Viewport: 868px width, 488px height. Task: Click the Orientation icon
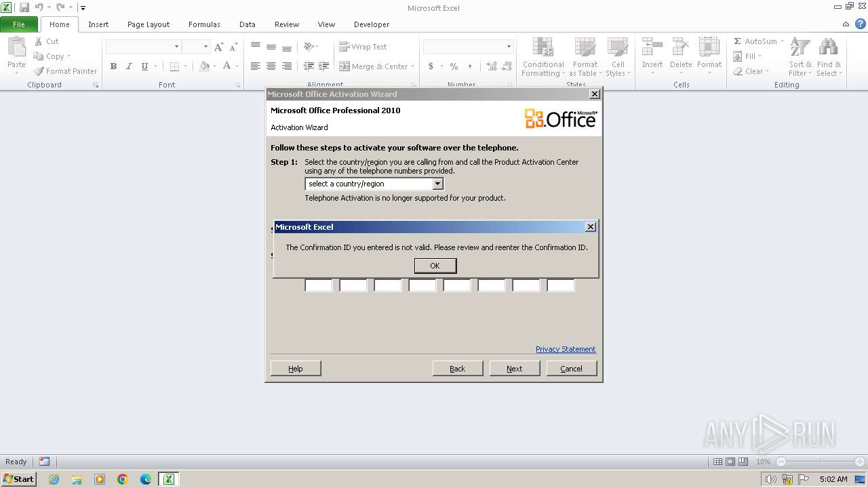tap(309, 47)
